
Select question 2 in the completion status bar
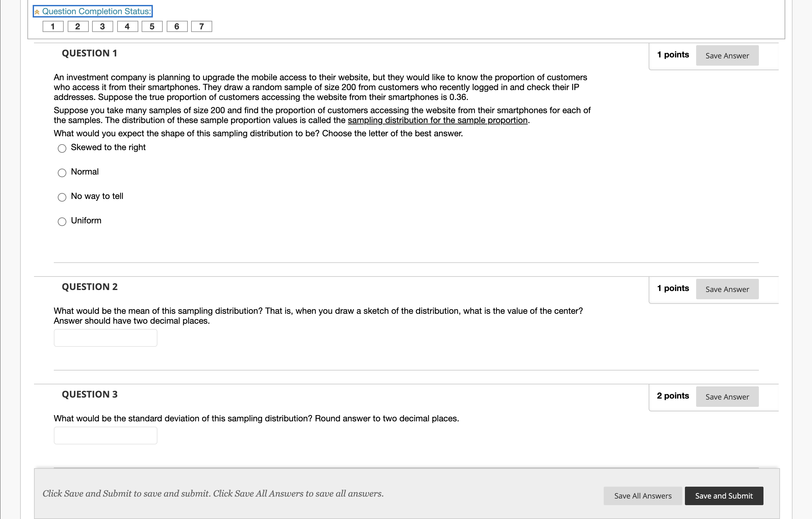coord(78,26)
